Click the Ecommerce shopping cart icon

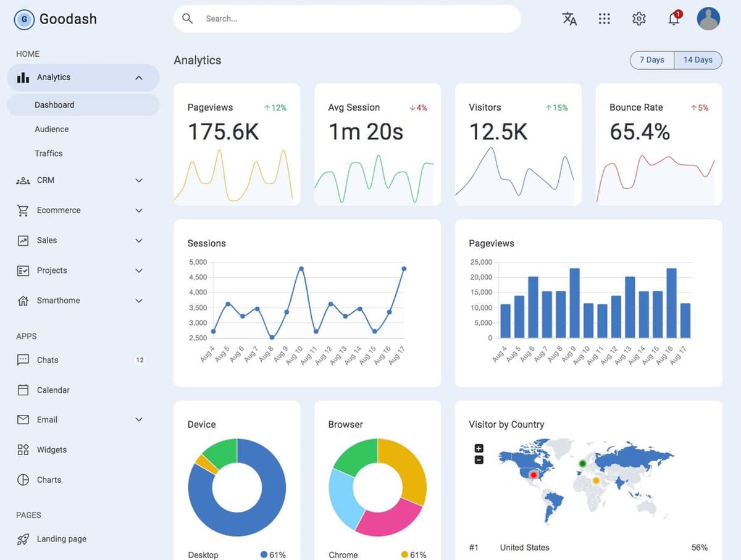coord(23,210)
